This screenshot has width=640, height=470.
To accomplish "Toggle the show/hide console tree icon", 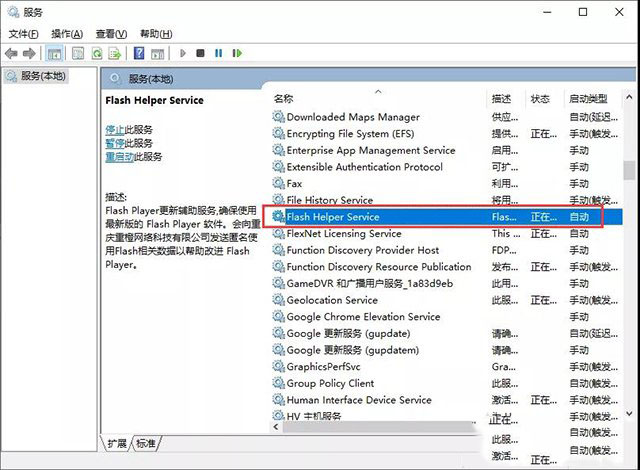I will pyautogui.click(x=54, y=53).
